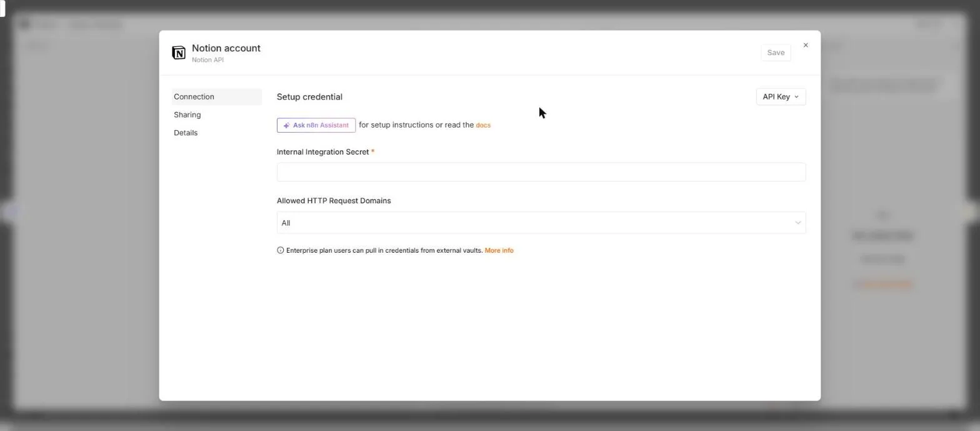Click Ask n8n Assistant button

316,125
